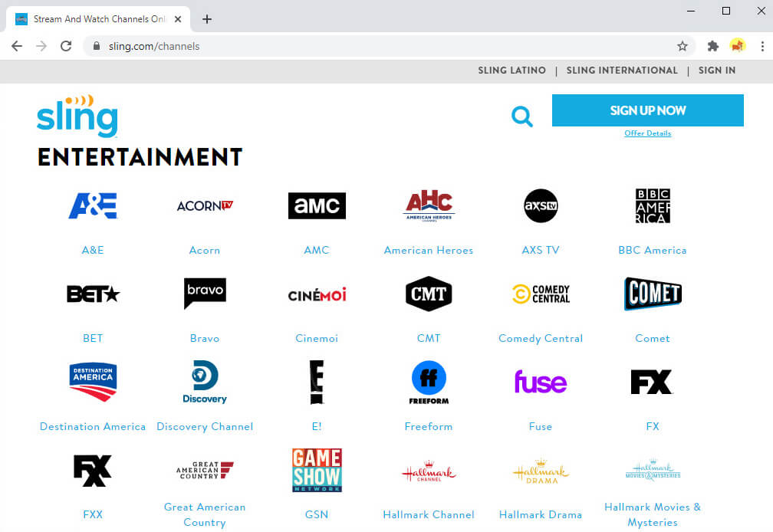Click the A&E channel logo
This screenshot has height=532, width=773.
93,205
